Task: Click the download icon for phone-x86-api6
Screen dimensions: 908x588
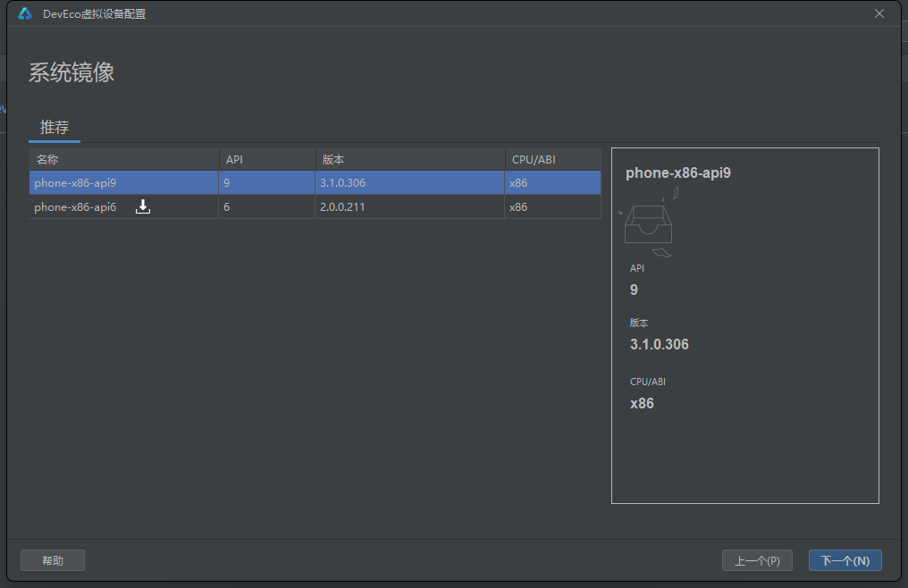Action: point(143,206)
